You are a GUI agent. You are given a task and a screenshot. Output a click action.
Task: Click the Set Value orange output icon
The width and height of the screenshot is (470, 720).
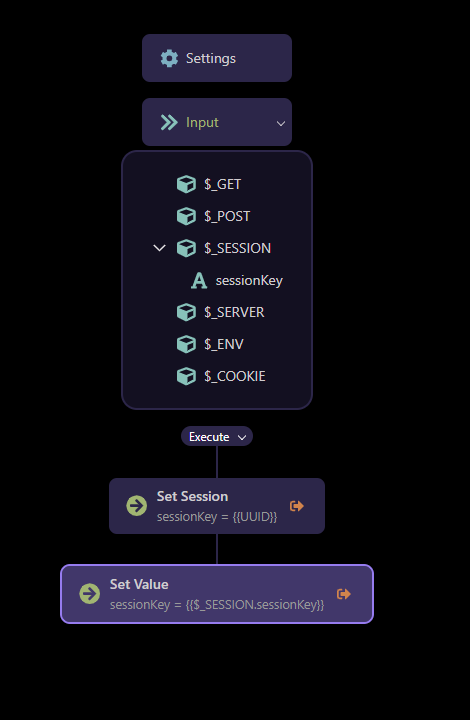(344, 594)
